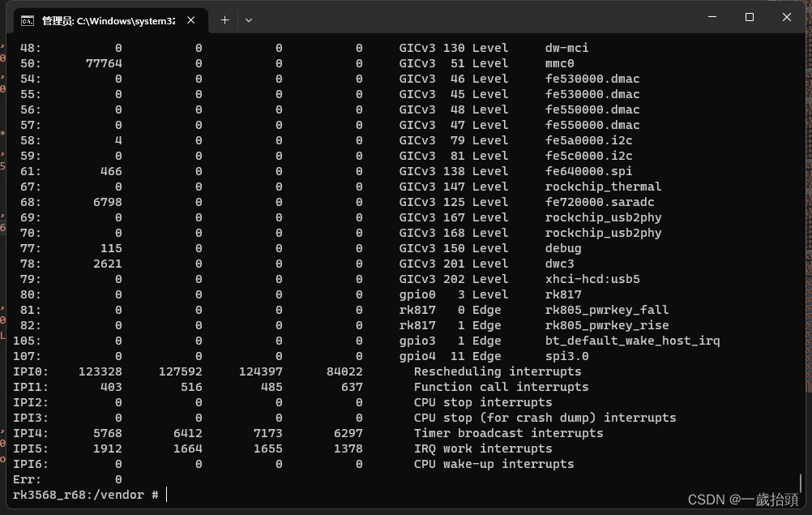
Task: Minimize the terminal window
Action: [711, 16]
